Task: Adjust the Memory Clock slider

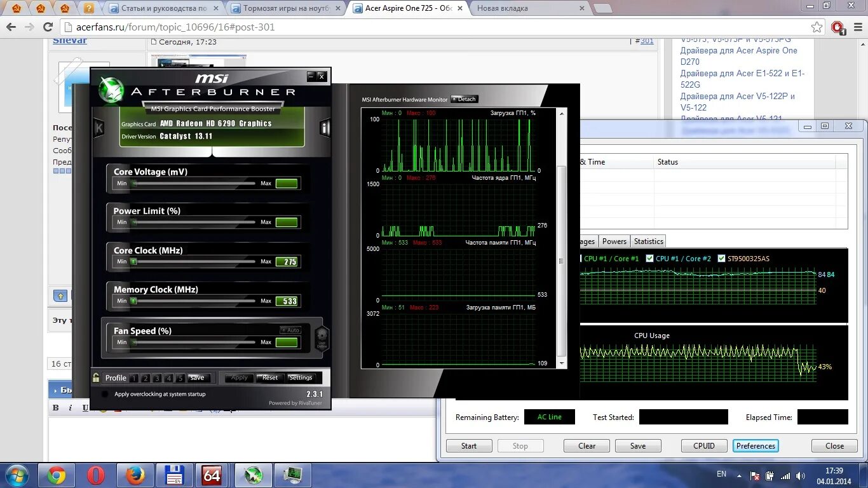Action: (193, 301)
